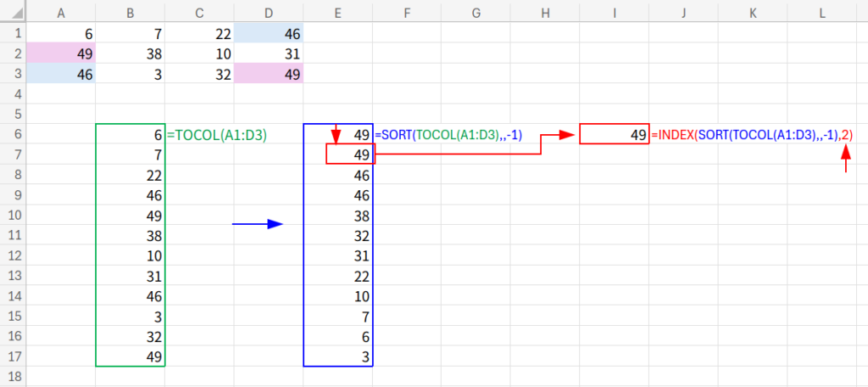
Task: Select column header D
Action: click(269, 11)
